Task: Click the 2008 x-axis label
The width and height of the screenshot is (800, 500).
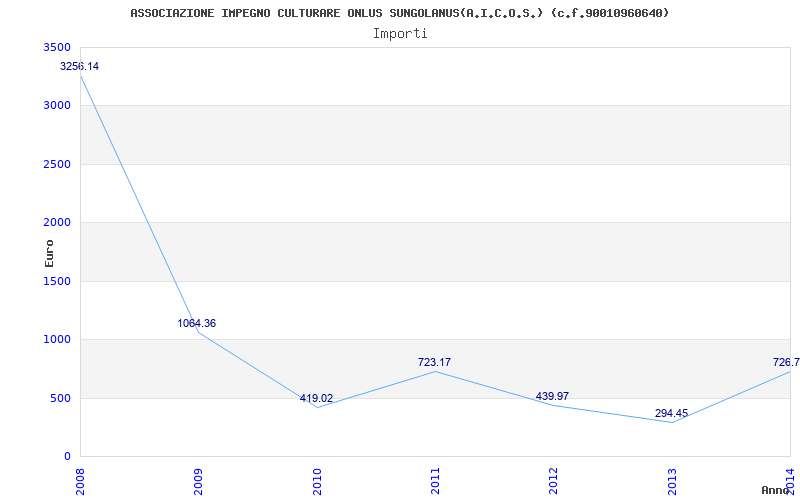Action: [x=80, y=481]
